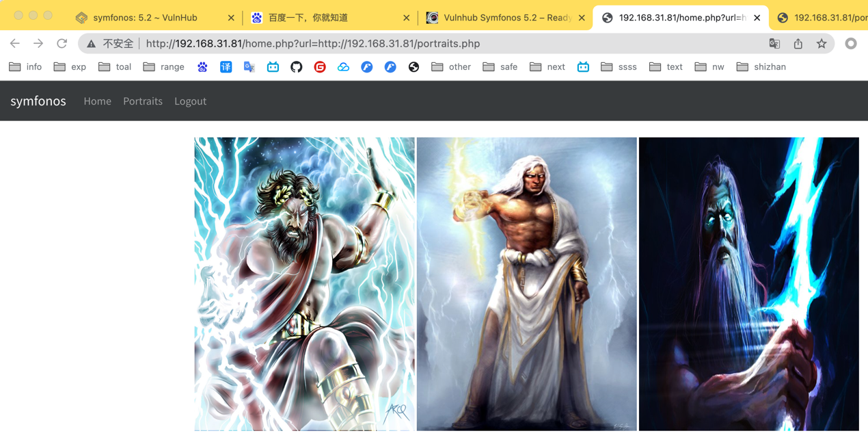Click the GitHub bookmark icon
This screenshot has width=868, height=442.
pos(296,67)
